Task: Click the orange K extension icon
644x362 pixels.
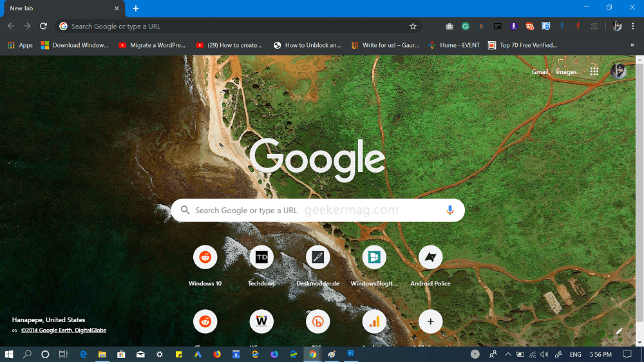Action: (481, 26)
